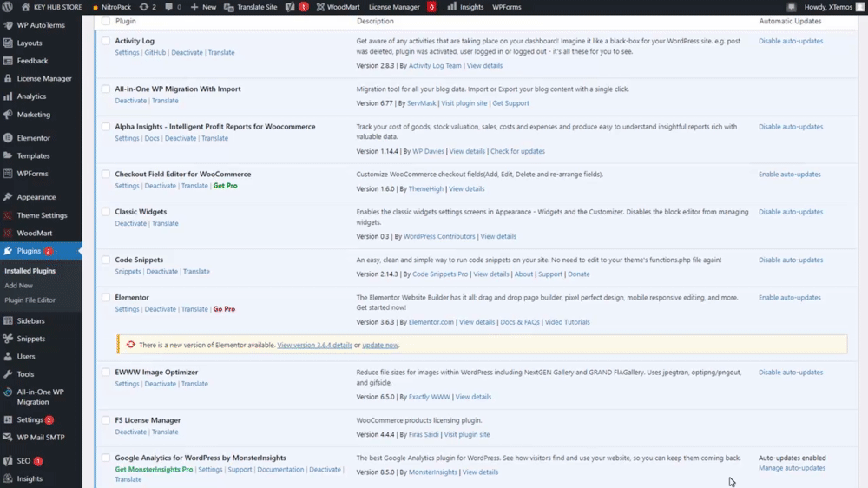Open Tools wrench icon in sidebar
The width and height of the screenshot is (868, 488).
8,374
